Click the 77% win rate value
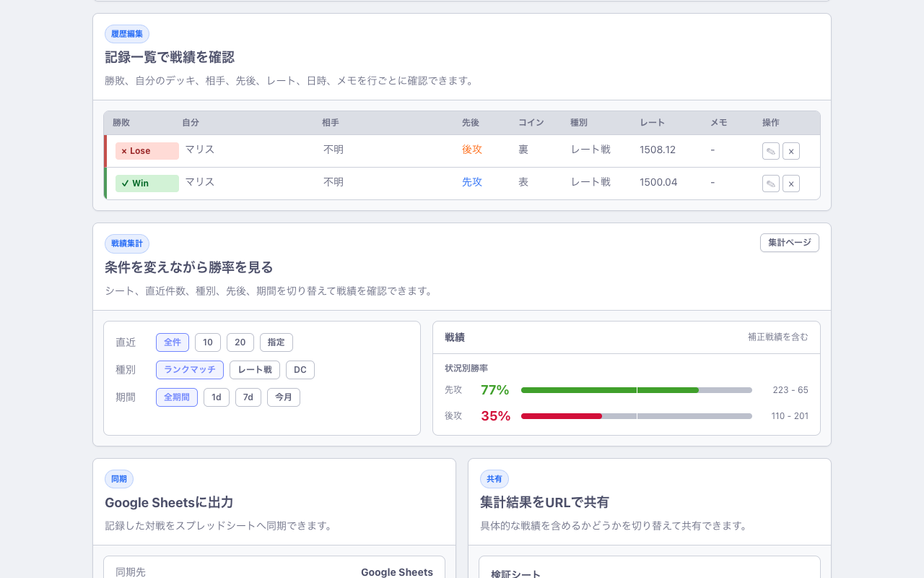924x578 pixels. [x=495, y=390]
